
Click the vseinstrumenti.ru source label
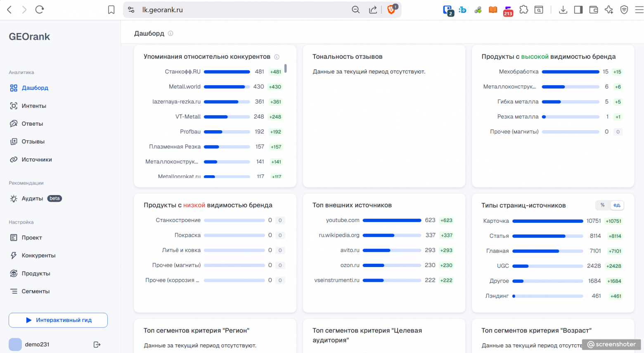point(337,280)
